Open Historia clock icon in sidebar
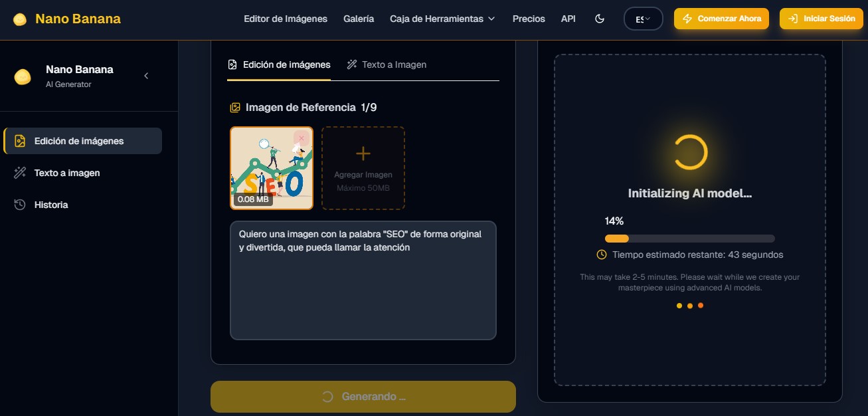The height and width of the screenshot is (416, 868). [20, 205]
